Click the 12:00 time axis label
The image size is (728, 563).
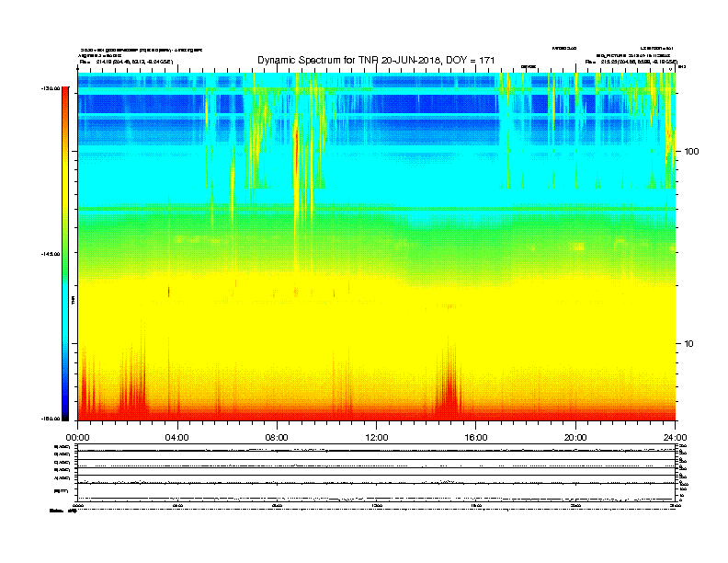pyautogui.click(x=377, y=438)
